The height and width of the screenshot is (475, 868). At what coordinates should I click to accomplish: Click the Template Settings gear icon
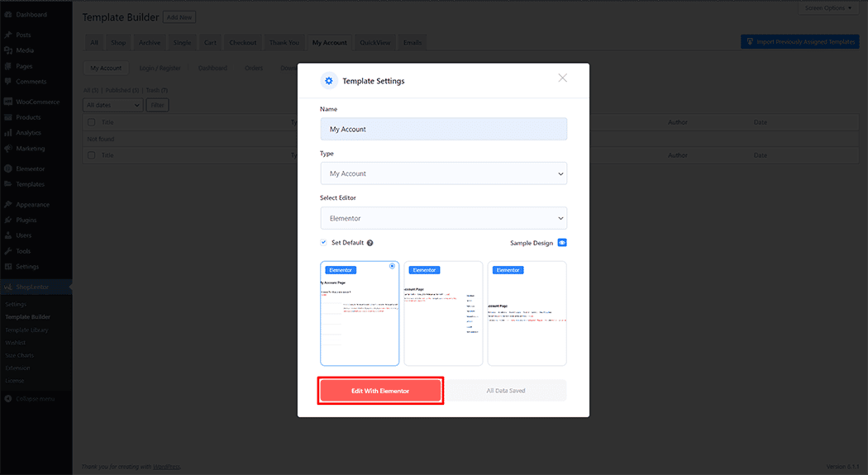[329, 81]
